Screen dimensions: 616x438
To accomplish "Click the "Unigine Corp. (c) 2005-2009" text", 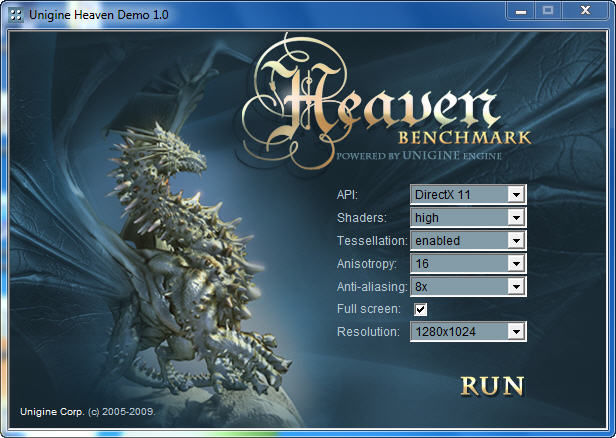I will (x=88, y=412).
